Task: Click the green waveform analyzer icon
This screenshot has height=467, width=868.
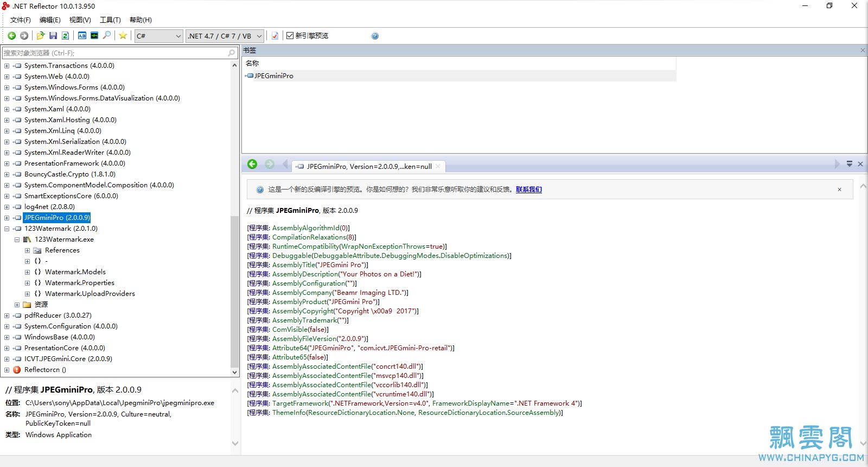Action: [x=94, y=36]
